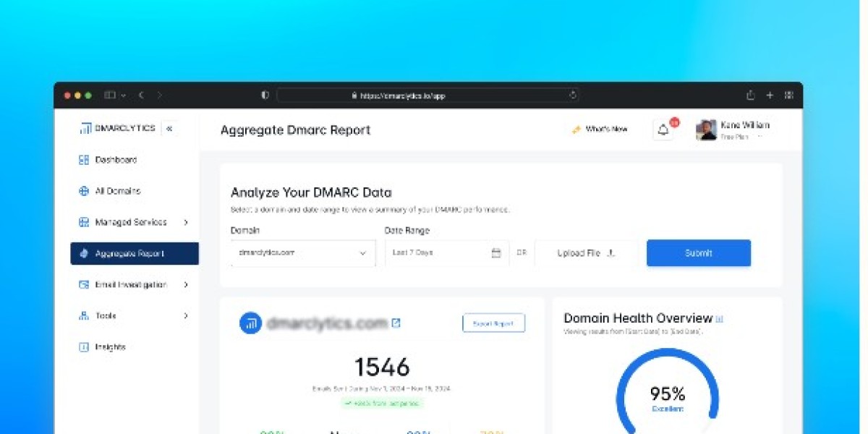This screenshot has width=868, height=434.
Task: Open dmarclytics.com via the external link icon
Action: click(x=396, y=323)
